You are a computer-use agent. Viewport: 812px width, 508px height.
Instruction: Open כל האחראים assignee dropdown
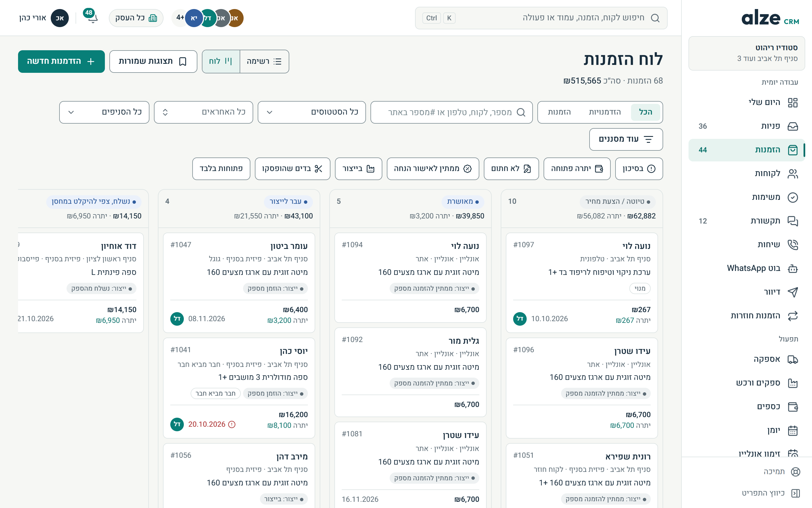coord(203,112)
